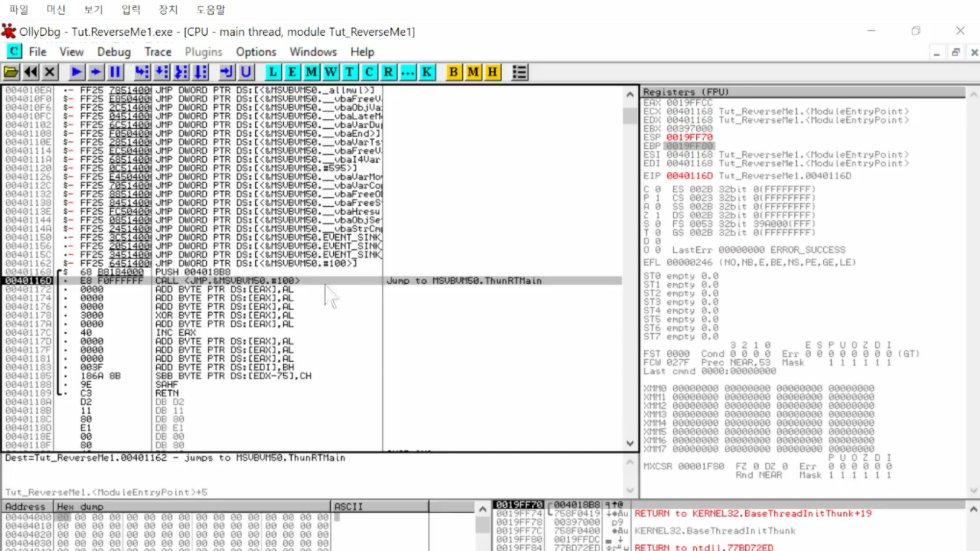
Task: Run the program with the play icon
Action: (x=77, y=72)
